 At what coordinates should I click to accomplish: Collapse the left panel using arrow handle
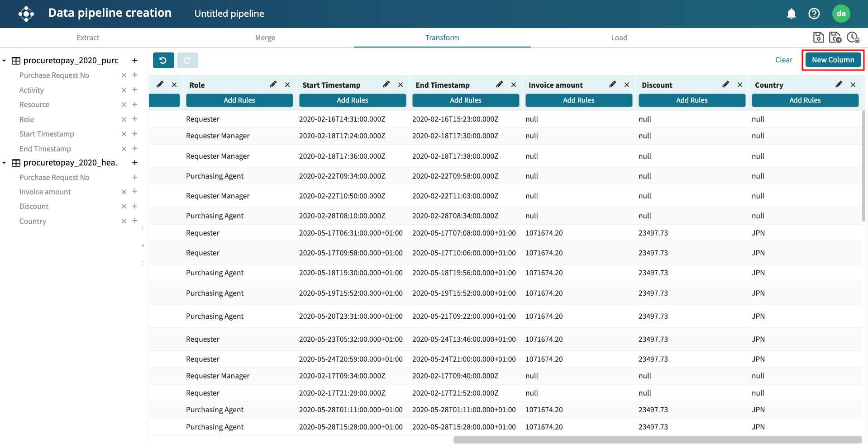tap(143, 246)
